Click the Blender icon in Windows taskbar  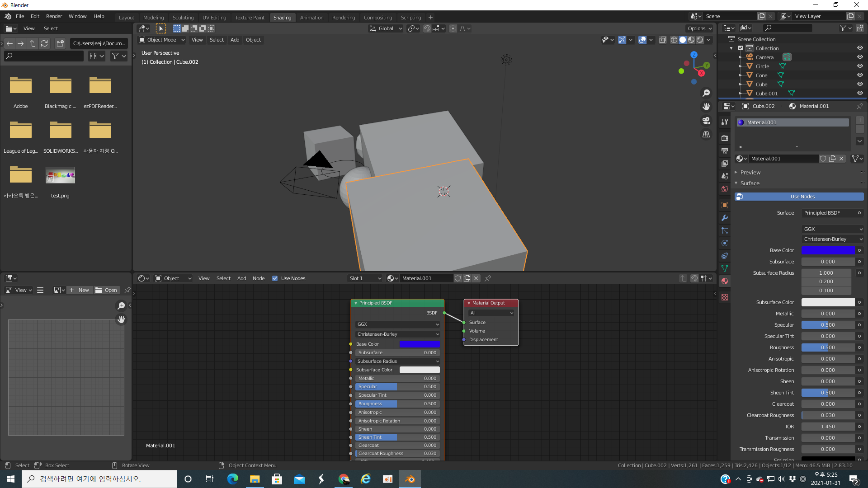[410, 479]
